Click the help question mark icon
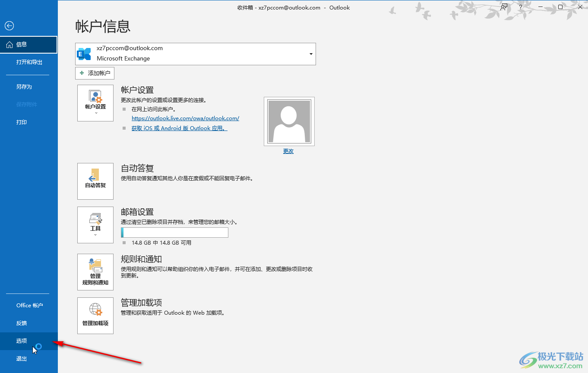Viewport: 588px width, 373px height. point(521,7)
